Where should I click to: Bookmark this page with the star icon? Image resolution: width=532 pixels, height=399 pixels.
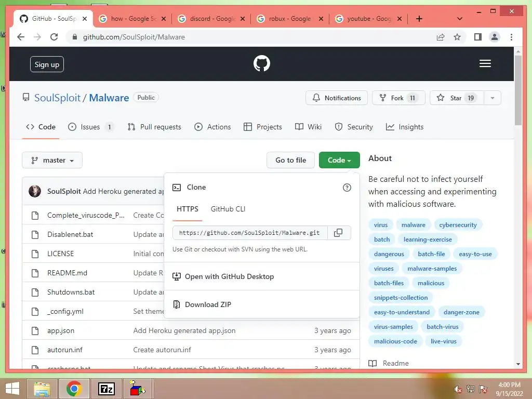pyautogui.click(x=457, y=37)
